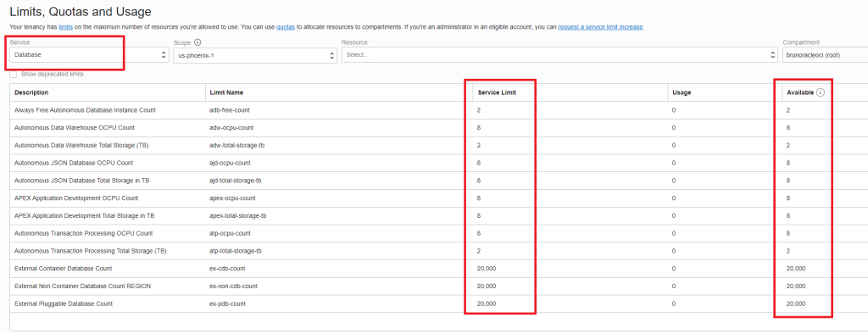Click limit name ajd-total-storage-tb

[x=236, y=181]
